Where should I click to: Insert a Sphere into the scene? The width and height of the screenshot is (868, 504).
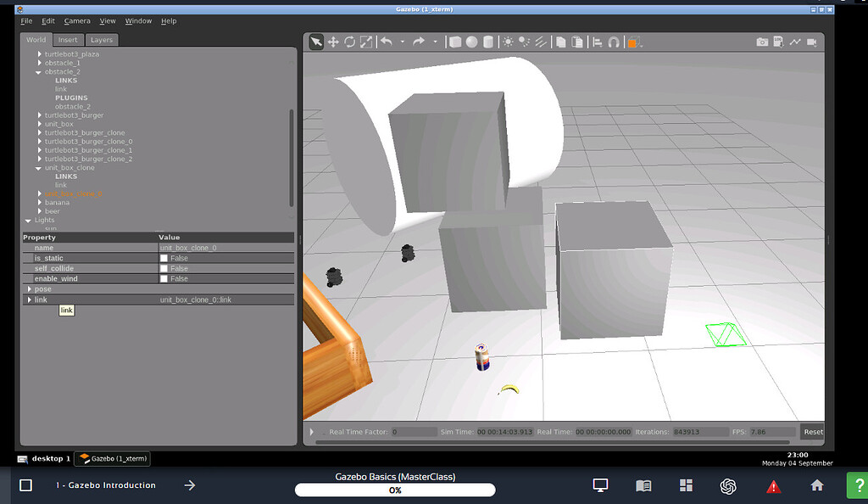(x=473, y=41)
